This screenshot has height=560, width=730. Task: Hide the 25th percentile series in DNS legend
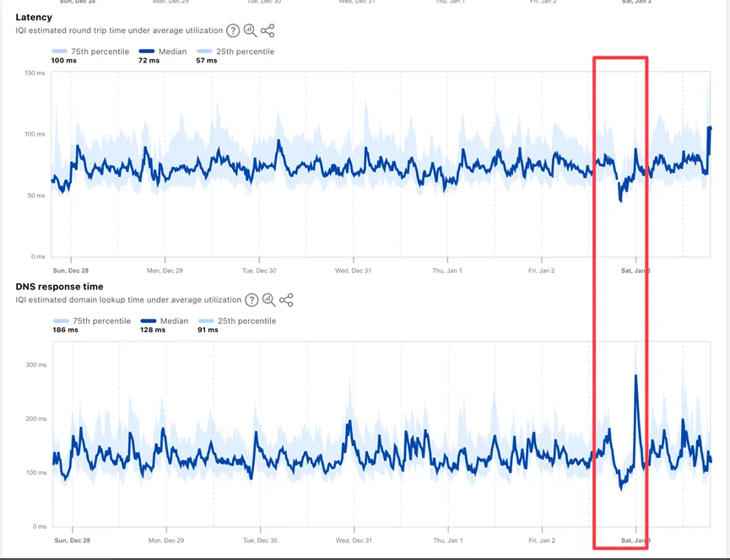click(237, 321)
